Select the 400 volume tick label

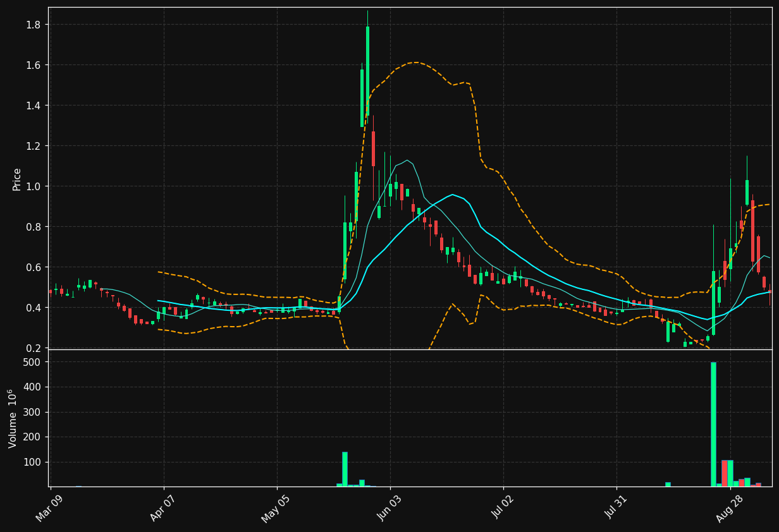34,387
